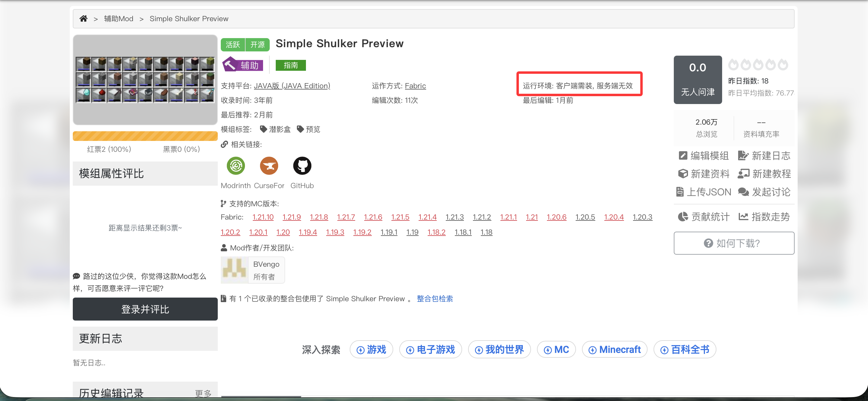868x401 pixels.
Task: Click the 如何下载? help button
Action: [x=734, y=243]
